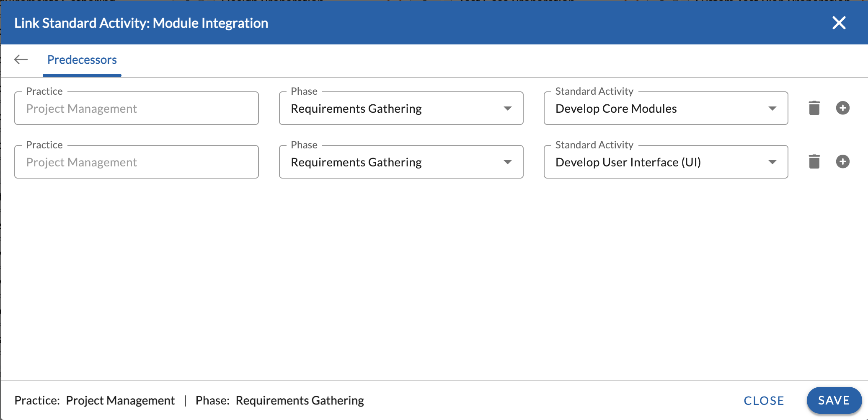Click the caret arrow beside Develop User Interface (UI)
The height and width of the screenshot is (420, 868).
[772, 162]
